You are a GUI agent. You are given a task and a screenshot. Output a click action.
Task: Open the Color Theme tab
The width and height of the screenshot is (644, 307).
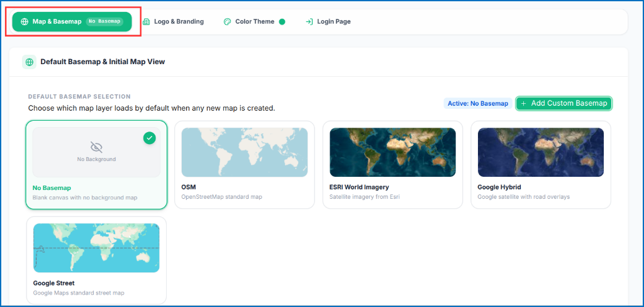point(254,21)
